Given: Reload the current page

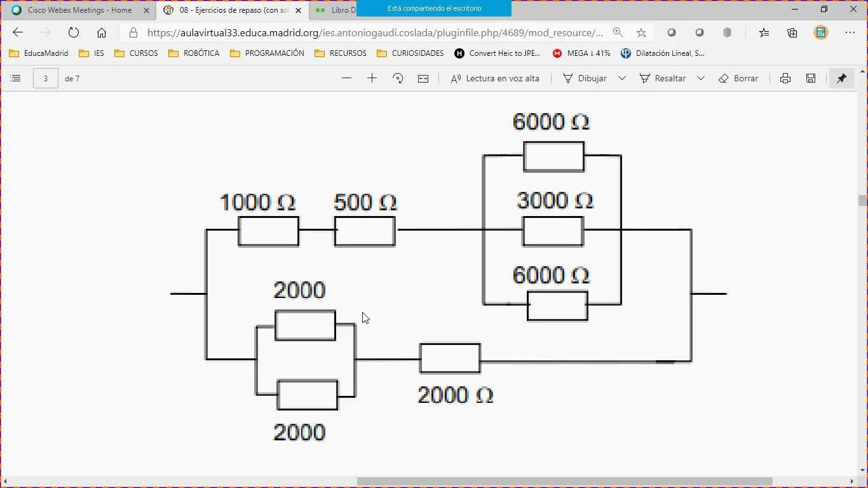Looking at the screenshot, I should pos(74,32).
